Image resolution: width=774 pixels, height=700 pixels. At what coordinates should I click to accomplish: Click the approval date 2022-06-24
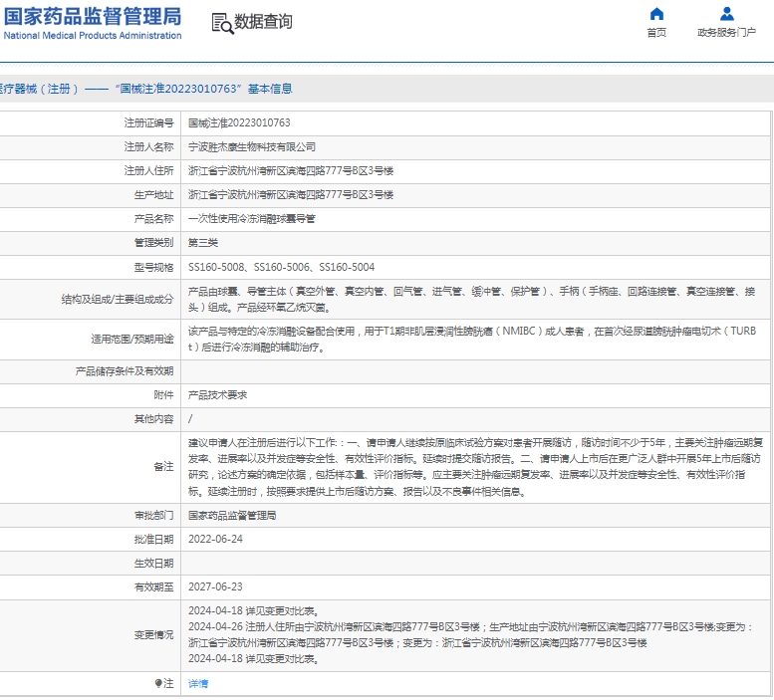[215, 539]
